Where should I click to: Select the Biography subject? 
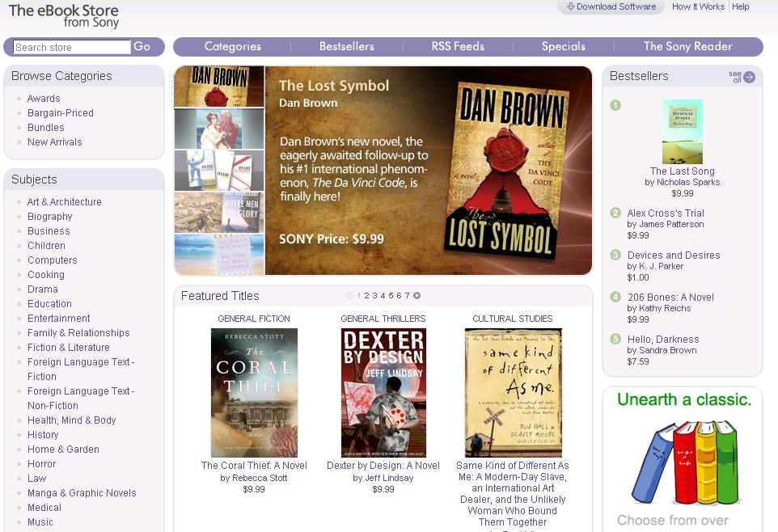click(49, 217)
